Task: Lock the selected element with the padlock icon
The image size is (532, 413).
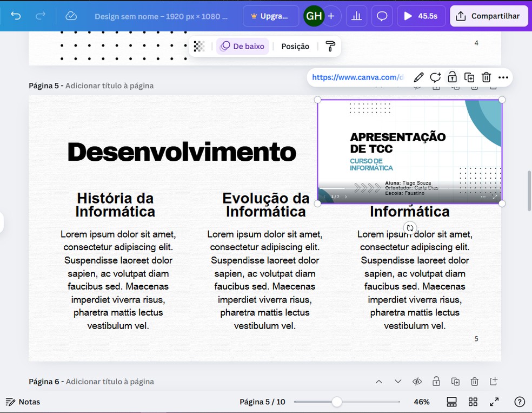Action: [x=452, y=77]
